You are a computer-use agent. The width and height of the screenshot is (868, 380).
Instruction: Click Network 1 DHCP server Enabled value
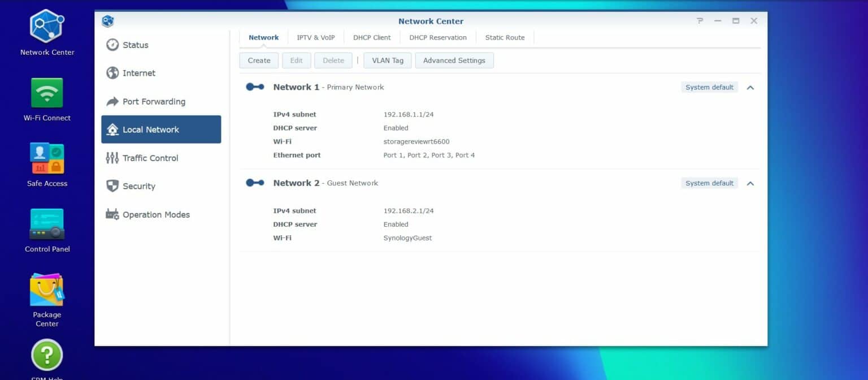[x=396, y=128]
